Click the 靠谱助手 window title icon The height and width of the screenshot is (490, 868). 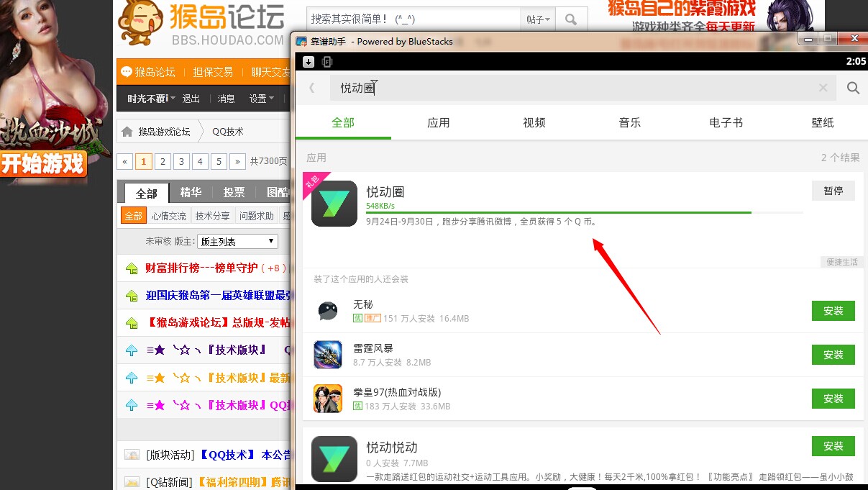tap(302, 41)
